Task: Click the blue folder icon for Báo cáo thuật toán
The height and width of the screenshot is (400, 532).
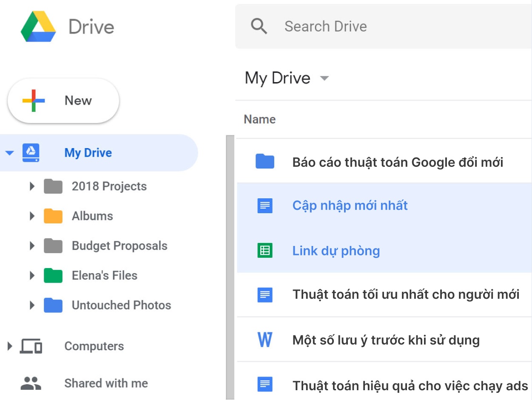Action: click(265, 162)
